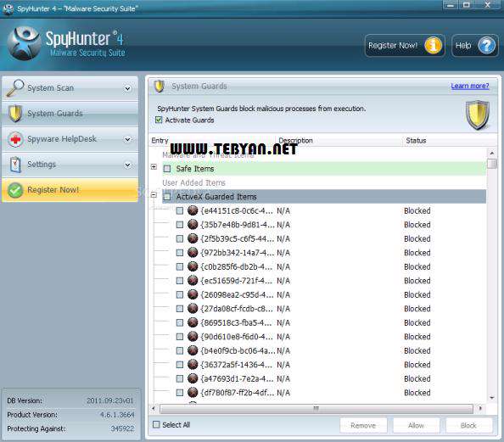Expand the Settings dropdown arrow
Viewport: 504px width, 442px height.
pos(127,165)
